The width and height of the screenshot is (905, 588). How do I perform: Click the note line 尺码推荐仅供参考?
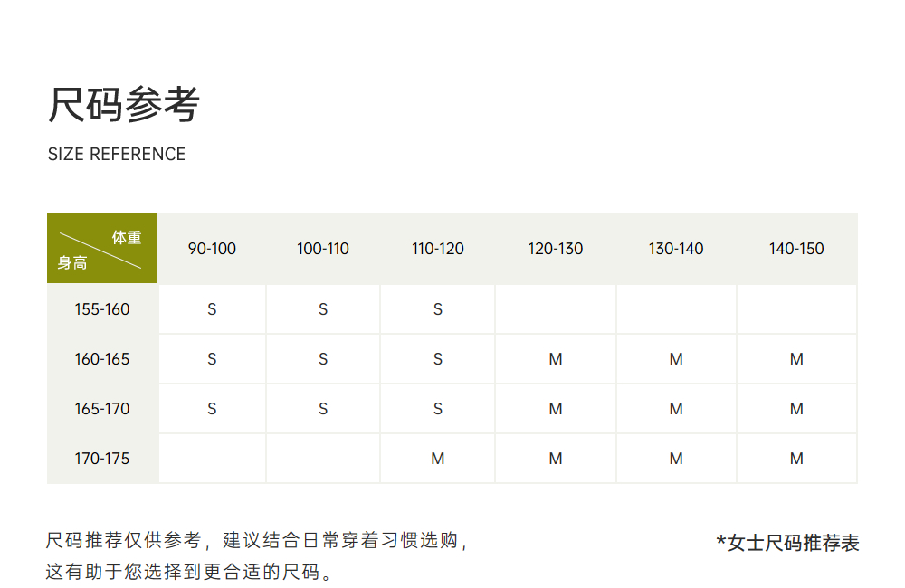[x=257, y=540]
